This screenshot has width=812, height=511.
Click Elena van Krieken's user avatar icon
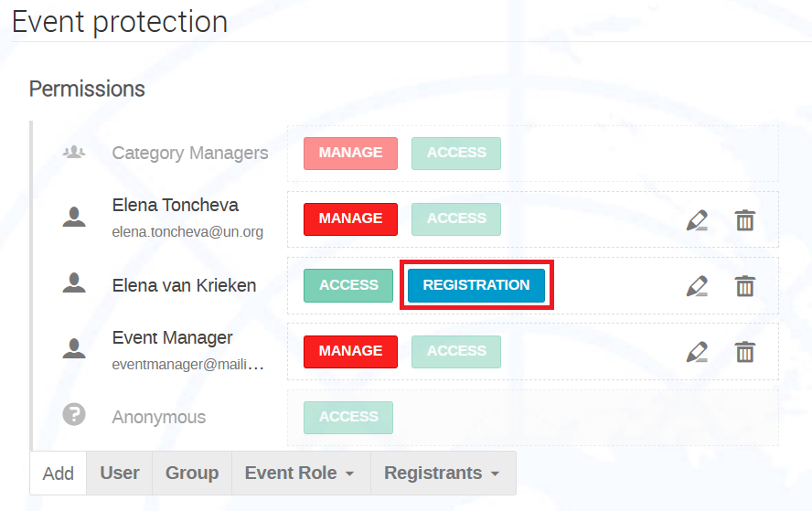click(74, 282)
